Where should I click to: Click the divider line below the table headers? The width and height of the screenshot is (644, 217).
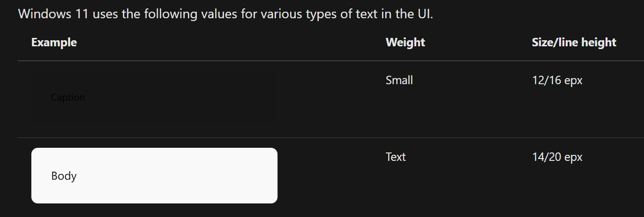click(331, 61)
